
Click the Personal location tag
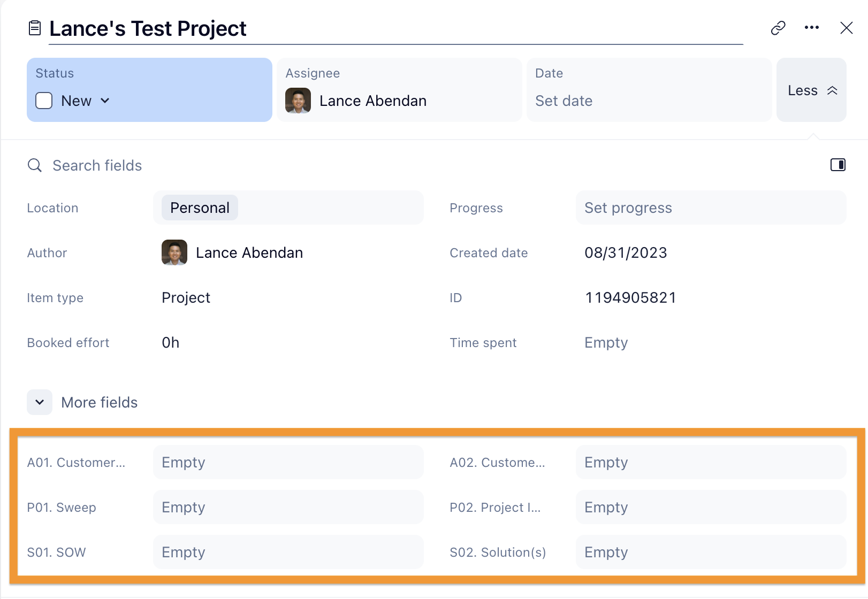(x=200, y=208)
